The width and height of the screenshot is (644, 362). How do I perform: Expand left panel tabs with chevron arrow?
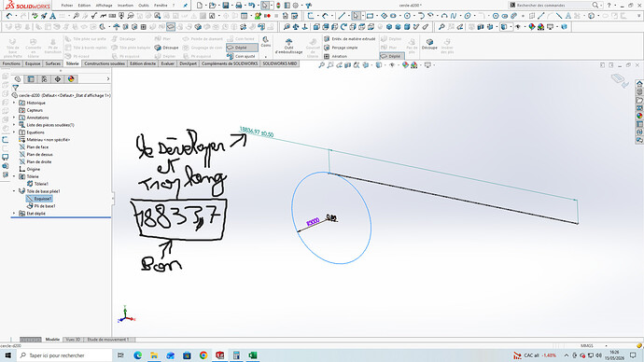click(108, 78)
